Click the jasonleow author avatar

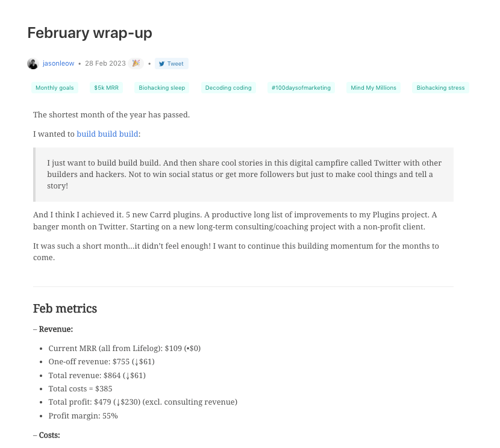coord(33,64)
